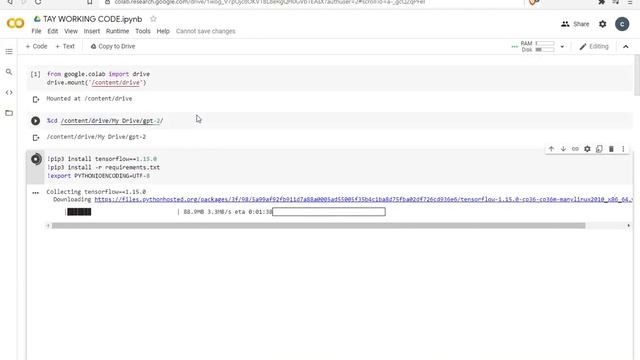Open the Edit menu
The width and height of the screenshot is (640, 360).
tap(53, 31)
